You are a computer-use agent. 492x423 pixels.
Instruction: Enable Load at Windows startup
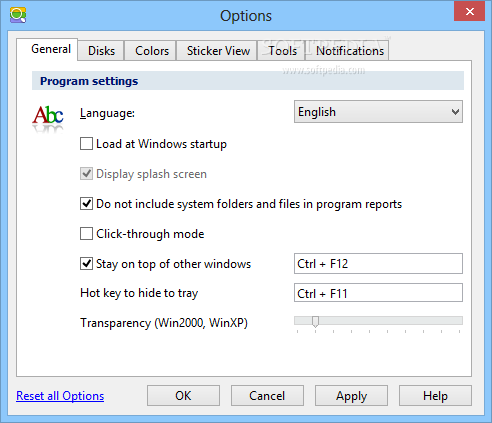coord(86,144)
